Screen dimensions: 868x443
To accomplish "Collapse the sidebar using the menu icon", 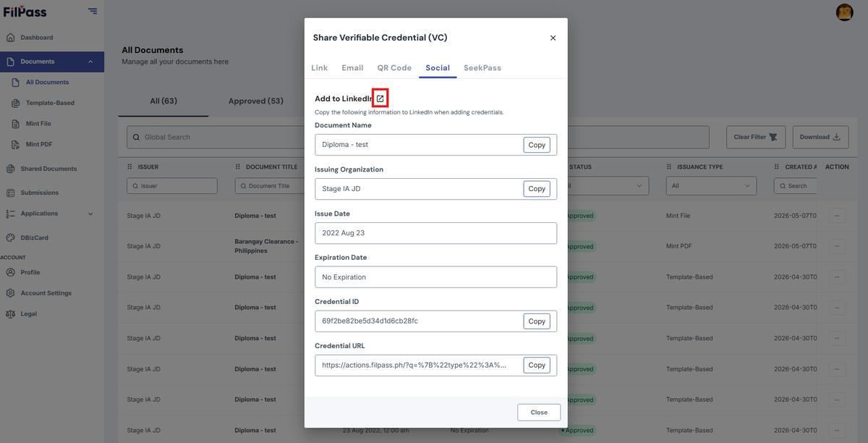I will 93,11.
